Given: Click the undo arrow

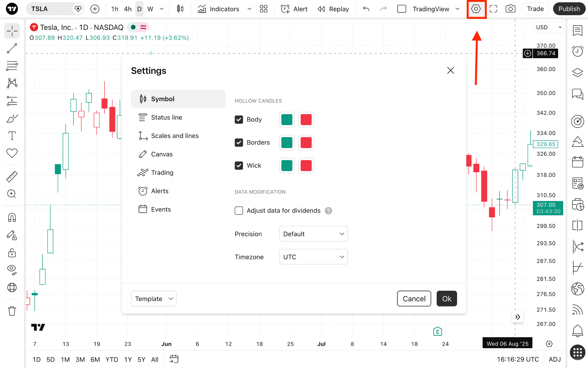Looking at the screenshot, I should 366,9.
